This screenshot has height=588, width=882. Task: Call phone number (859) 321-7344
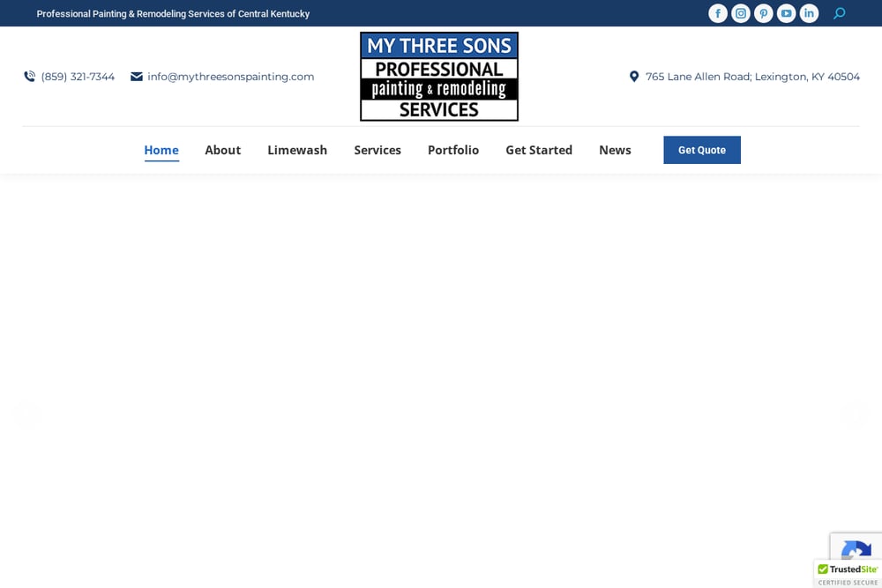click(78, 77)
